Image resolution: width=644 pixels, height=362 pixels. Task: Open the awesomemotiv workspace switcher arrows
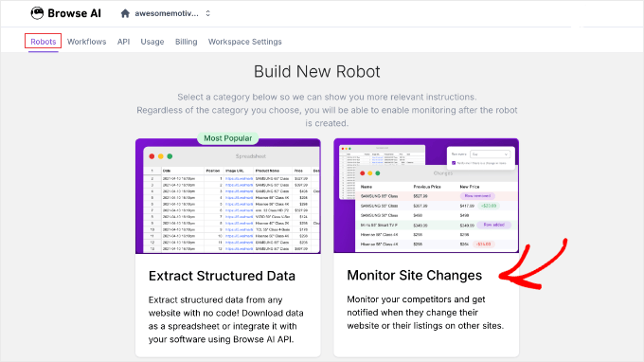tap(207, 13)
